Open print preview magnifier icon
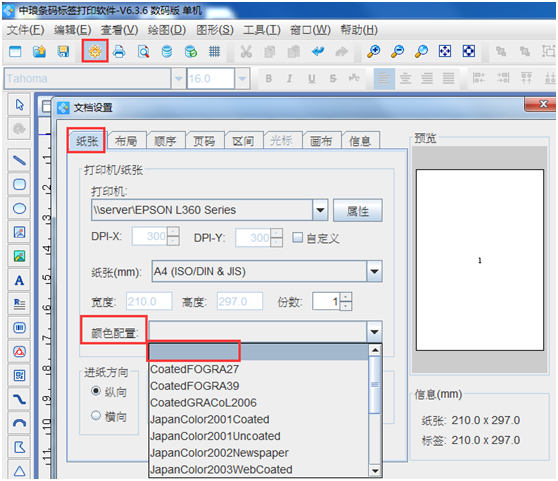Viewport: 558px width, 481px height. click(143, 52)
